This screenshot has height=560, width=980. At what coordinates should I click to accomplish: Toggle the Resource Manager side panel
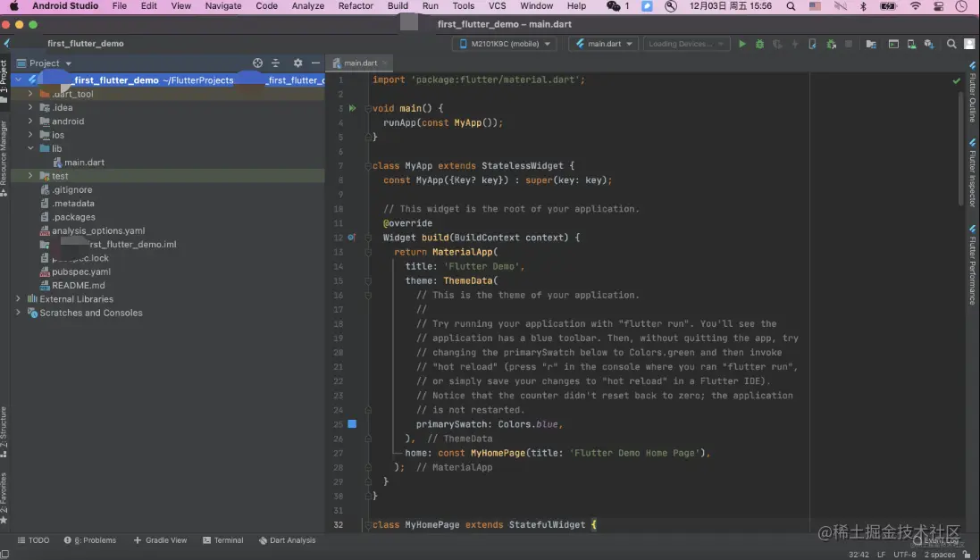[4, 152]
